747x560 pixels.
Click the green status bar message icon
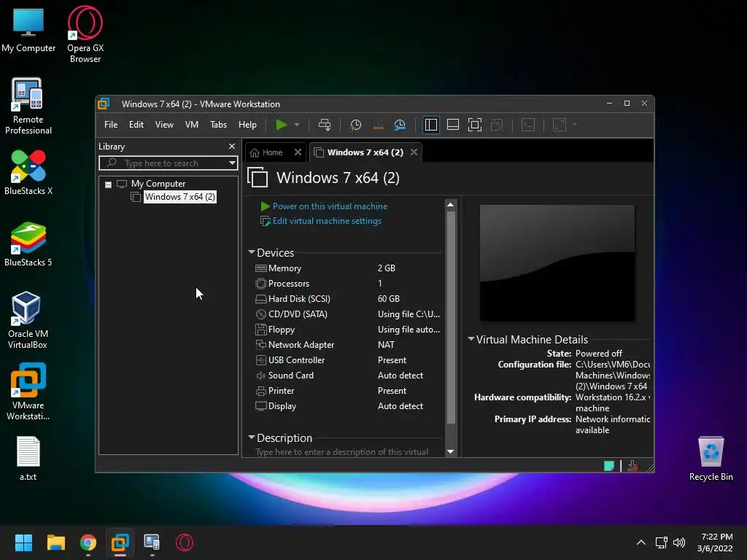pyautogui.click(x=609, y=466)
